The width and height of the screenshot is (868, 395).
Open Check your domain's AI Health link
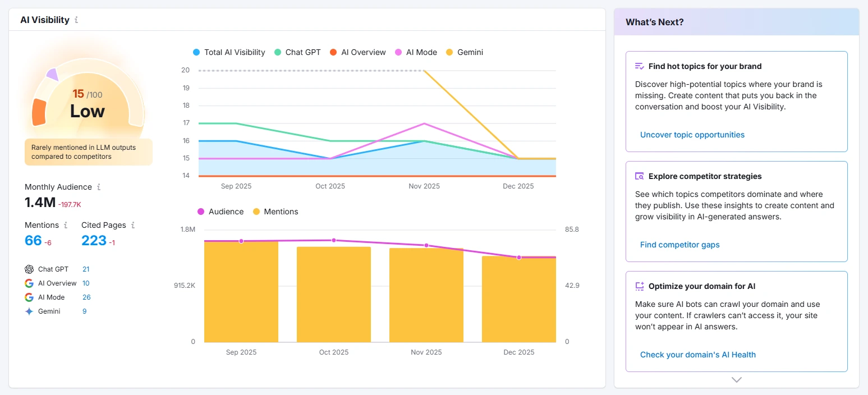[x=698, y=355]
